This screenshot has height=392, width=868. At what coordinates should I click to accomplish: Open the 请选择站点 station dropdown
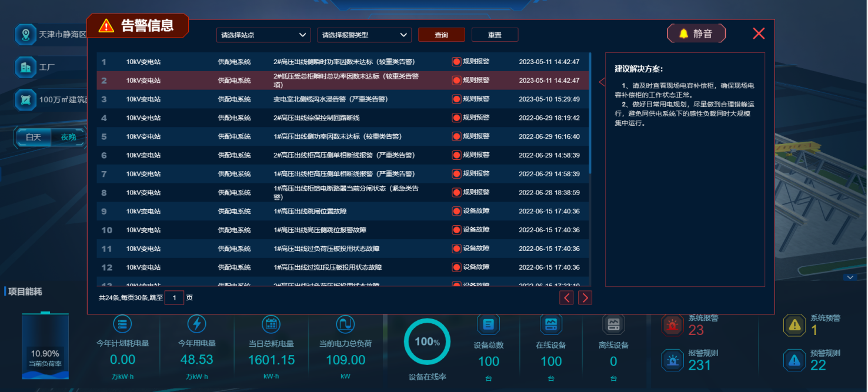[263, 35]
